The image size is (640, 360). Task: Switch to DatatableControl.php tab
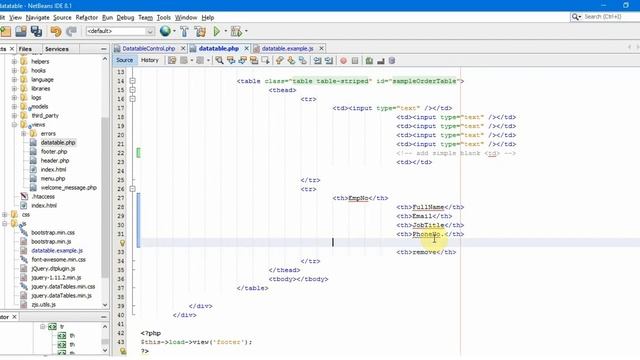pyautogui.click(x=149, y=49)
